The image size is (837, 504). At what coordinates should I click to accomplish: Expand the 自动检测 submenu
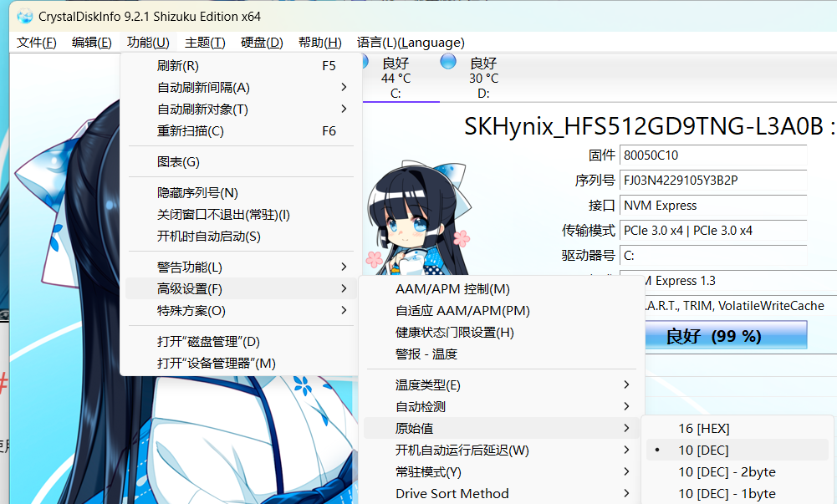[x=501, y=406]
